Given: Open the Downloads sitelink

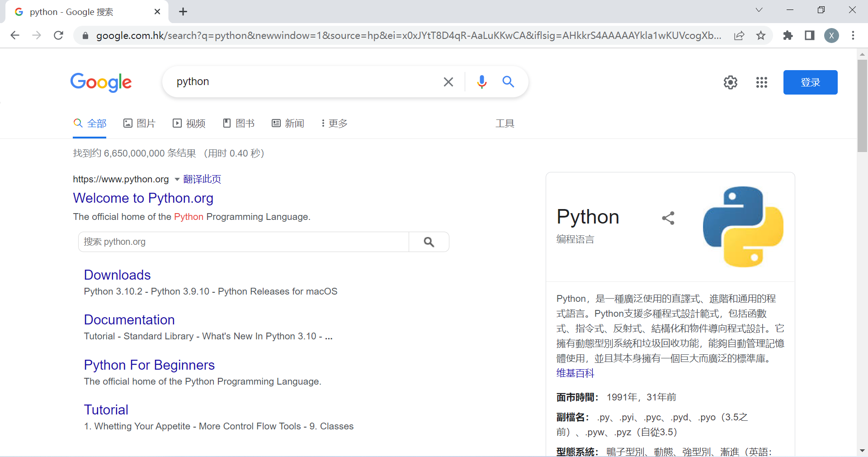Looking at the screenshot, I should (118, 275).
